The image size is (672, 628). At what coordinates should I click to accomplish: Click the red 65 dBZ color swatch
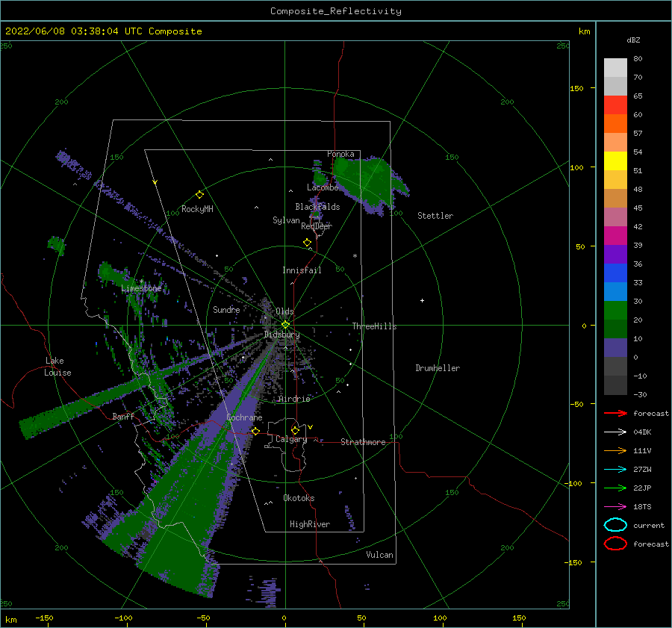click(x=615, y=105)
